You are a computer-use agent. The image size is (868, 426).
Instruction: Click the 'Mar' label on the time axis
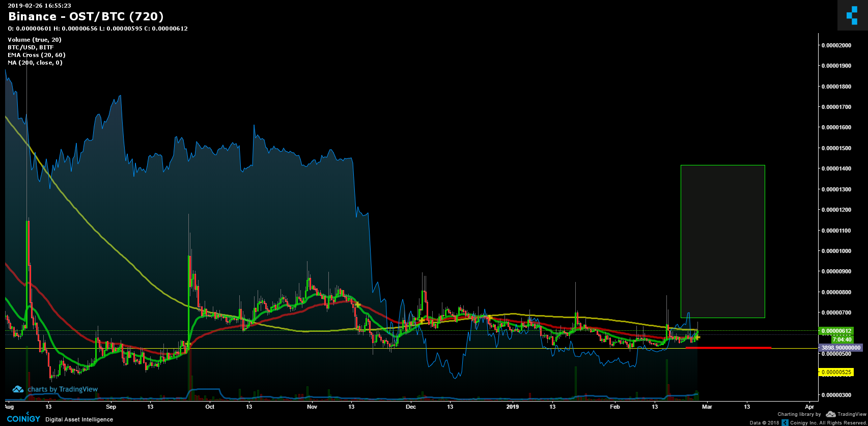(707, 407)
